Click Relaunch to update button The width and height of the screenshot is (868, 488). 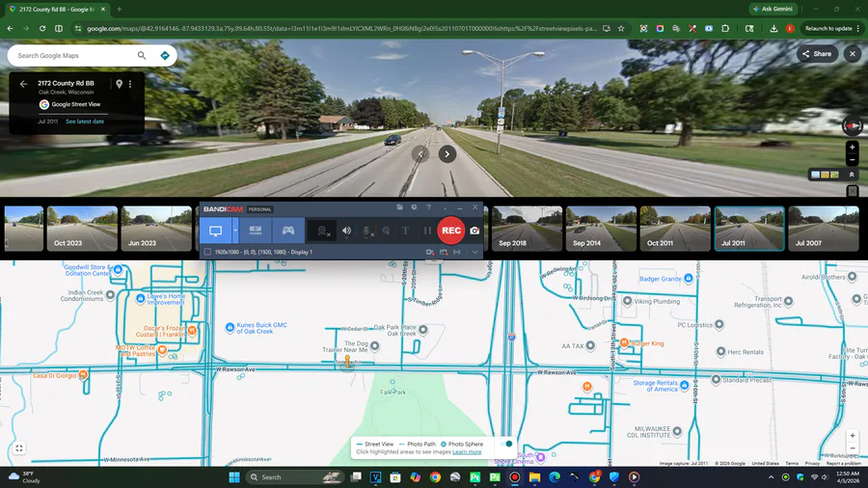coord(832,28)
